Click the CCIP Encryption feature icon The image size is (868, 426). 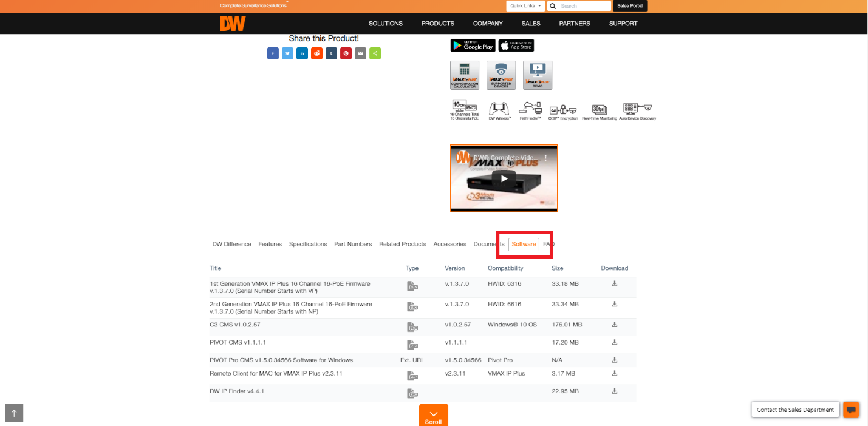[x=562, y=111]
